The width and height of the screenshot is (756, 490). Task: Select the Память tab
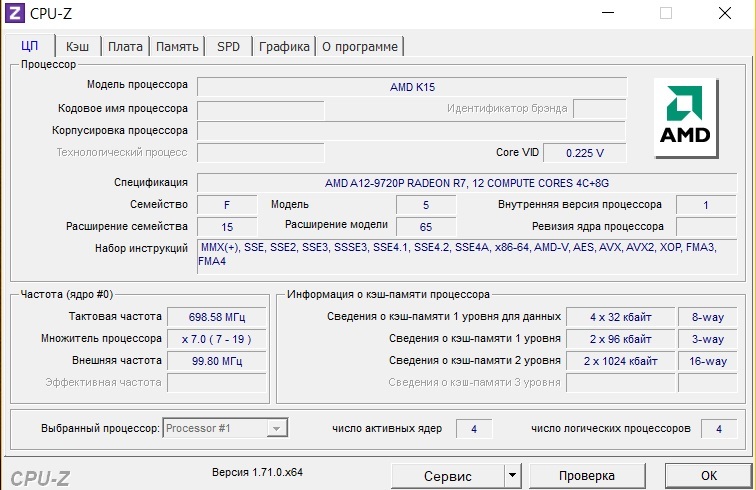(177, 46)
